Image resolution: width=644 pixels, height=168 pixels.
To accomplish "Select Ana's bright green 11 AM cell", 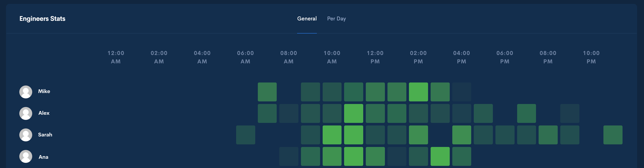I will 354,156.
